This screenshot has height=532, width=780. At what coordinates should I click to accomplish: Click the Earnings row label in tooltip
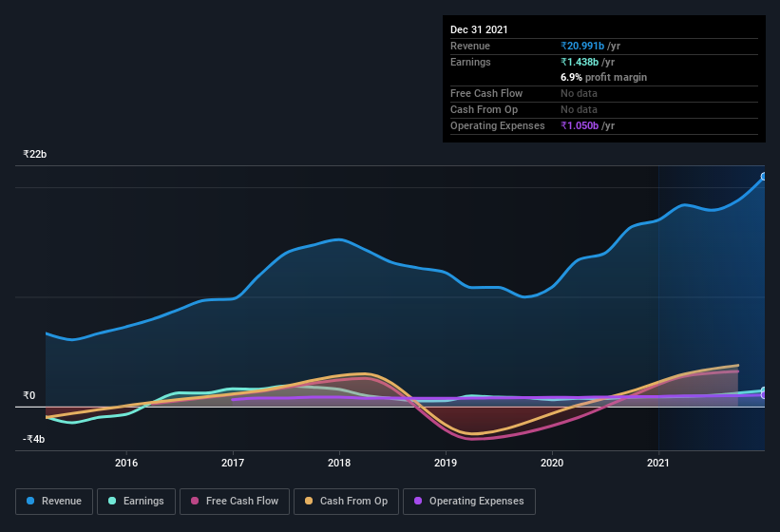point(470,62)
